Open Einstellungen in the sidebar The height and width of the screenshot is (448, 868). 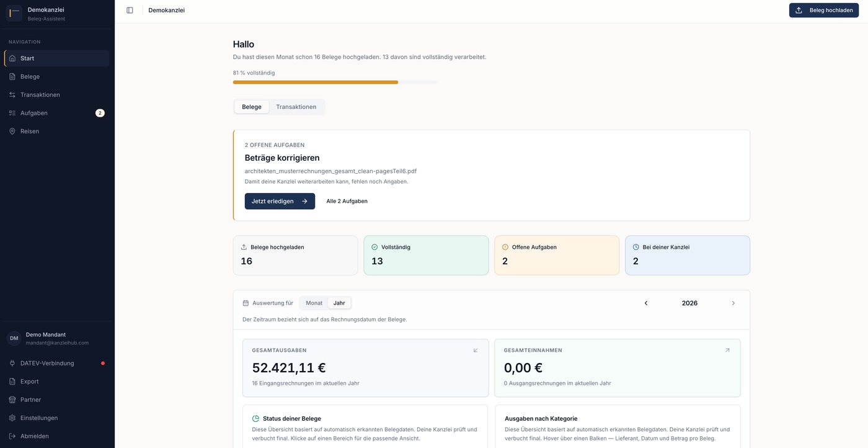57,418
